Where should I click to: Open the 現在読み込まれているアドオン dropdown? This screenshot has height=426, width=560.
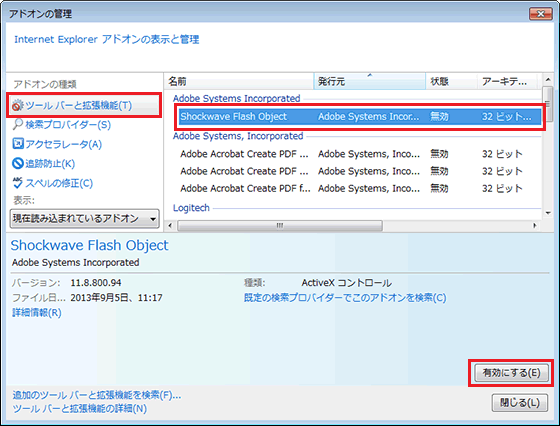tap(84, 218)
